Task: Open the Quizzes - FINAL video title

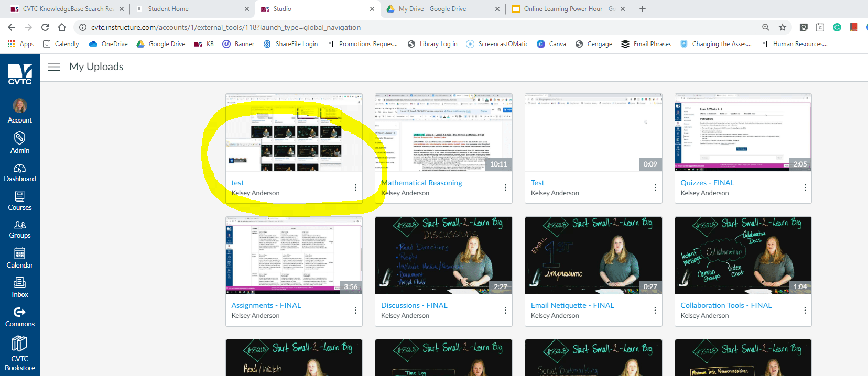Action: click(707, 183)
